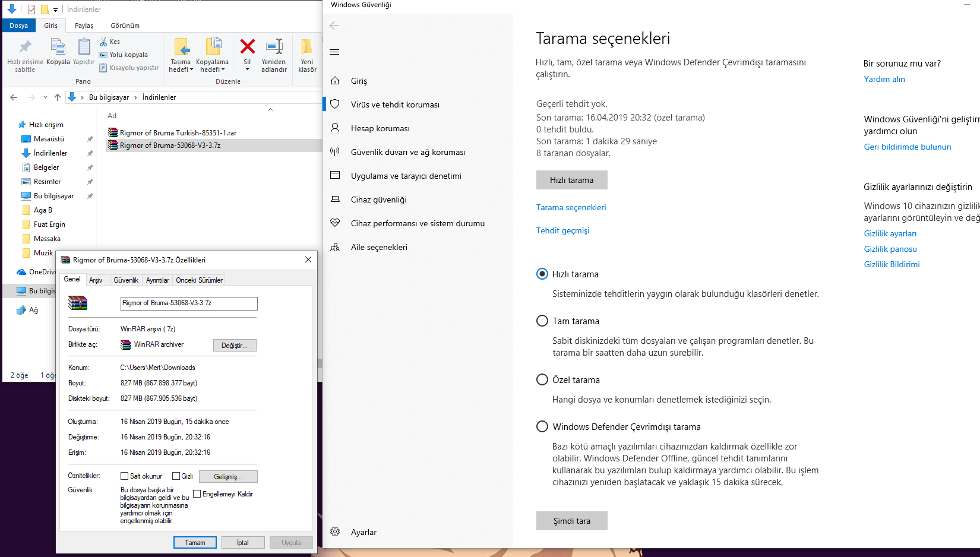
Task: Click the Ayarlar gear icon
Action: [x=335, y=532]
